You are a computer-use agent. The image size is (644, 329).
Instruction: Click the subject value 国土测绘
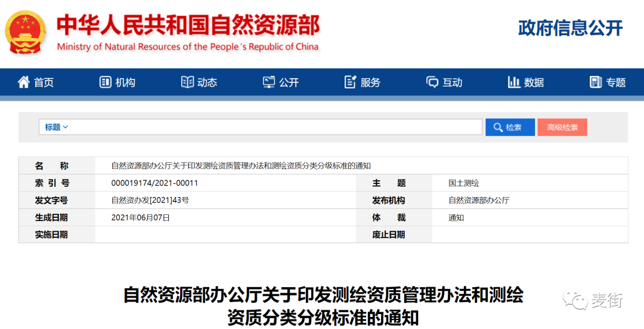pos(464,183)
